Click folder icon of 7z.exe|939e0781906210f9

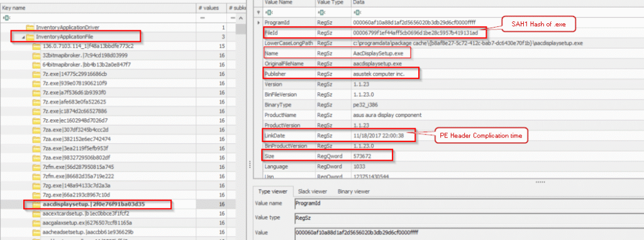pyautogui.click(x=36, y=84)
